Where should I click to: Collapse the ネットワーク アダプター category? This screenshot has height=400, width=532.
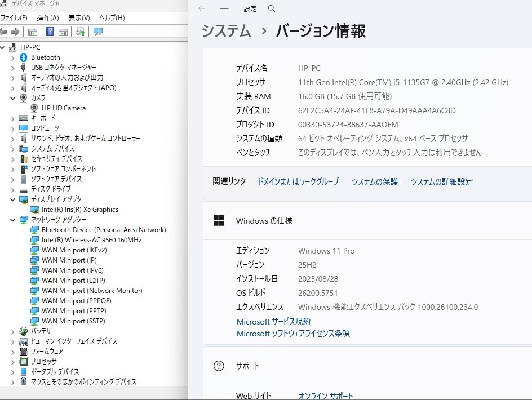[13, 220]
